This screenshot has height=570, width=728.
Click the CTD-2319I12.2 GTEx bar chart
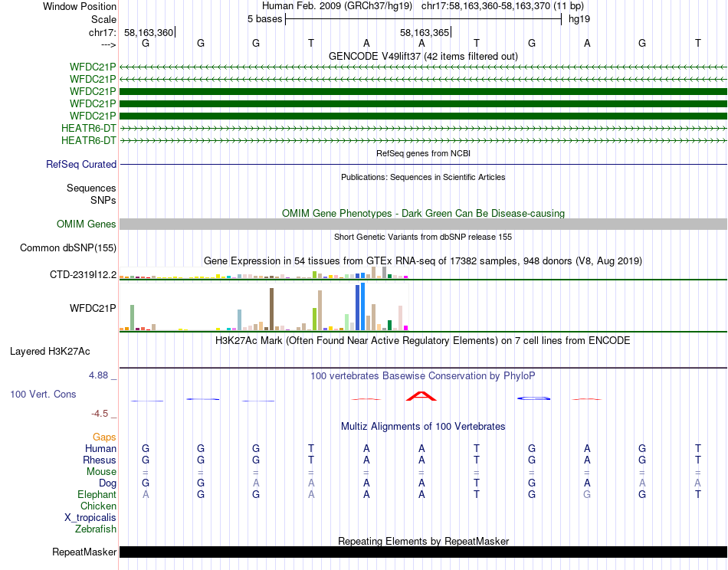[264, 273]
